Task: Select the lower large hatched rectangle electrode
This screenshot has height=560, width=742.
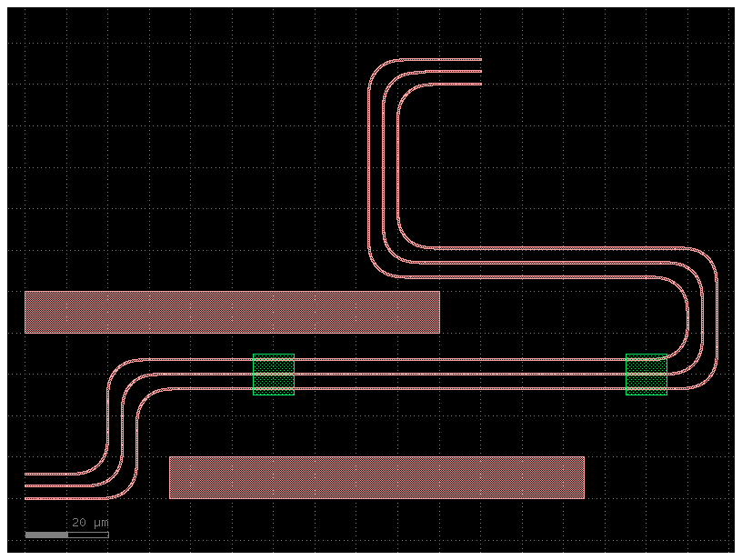Action: (x=376, y=477)
